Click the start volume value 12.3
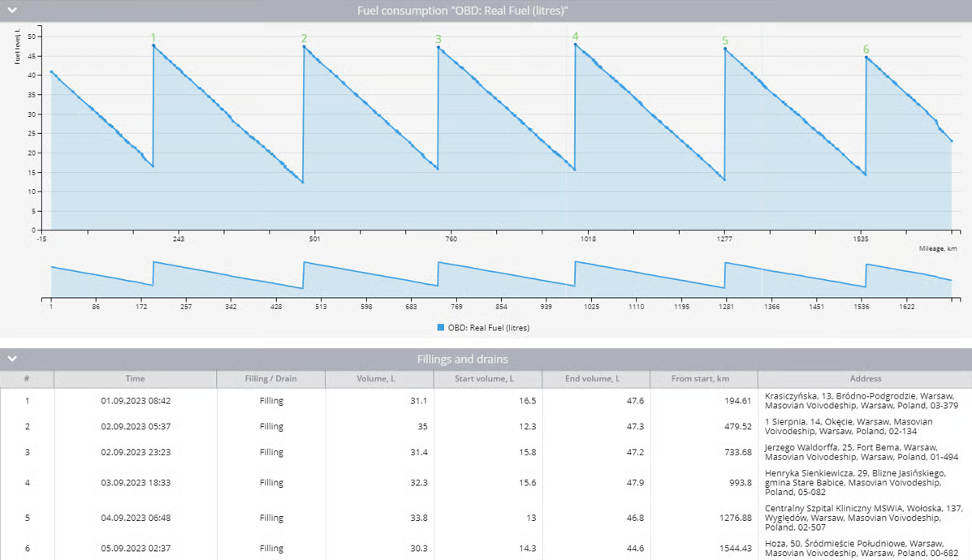The width and height of the screenshot is (972, 560). [528, 426]
